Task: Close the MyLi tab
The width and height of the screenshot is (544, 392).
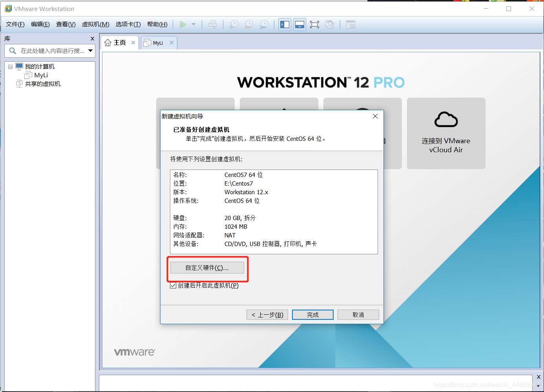Action: click(x=172, y=43)
